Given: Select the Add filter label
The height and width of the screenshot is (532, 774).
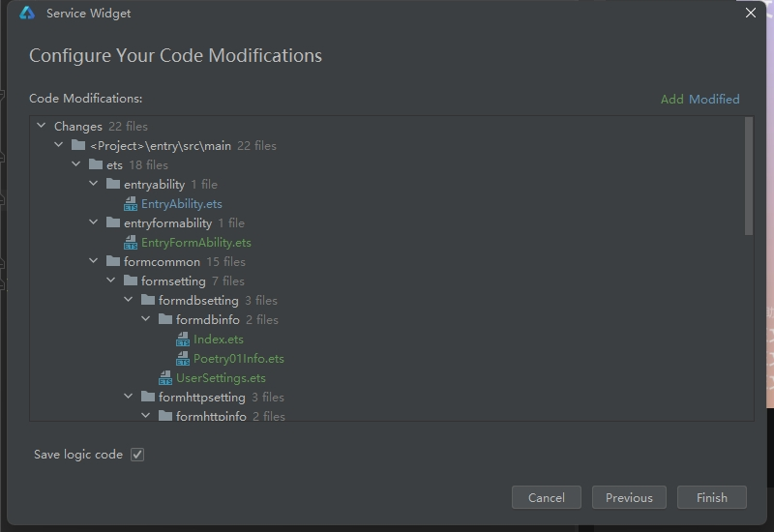Looking at the screenshot, I should [671, 99].
